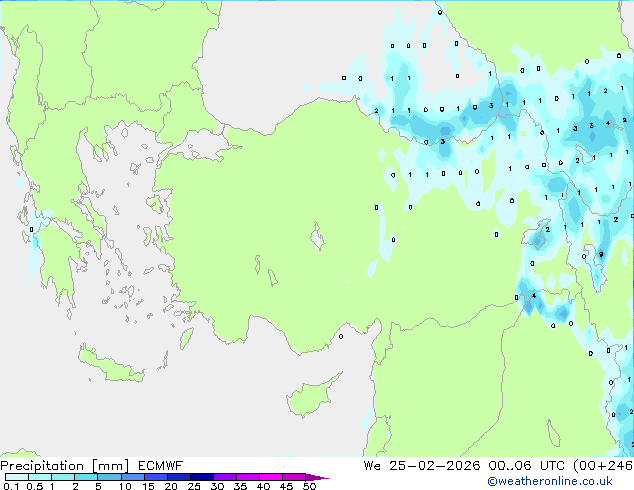Click the '20' legend scale label

tap(171, 486)
